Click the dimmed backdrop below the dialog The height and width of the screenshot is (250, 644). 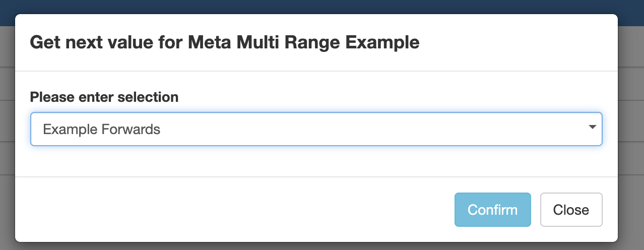point(322,246)
